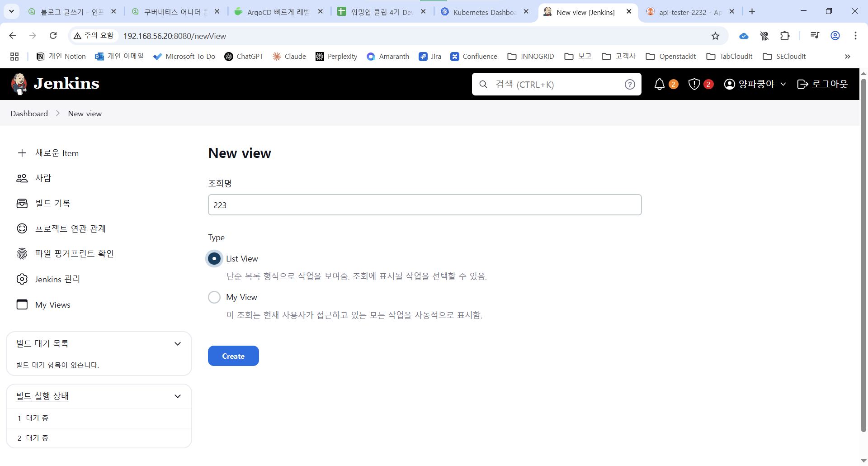Reload the page with browser refresh icon
868x466 pixels.
pos(53,36)
